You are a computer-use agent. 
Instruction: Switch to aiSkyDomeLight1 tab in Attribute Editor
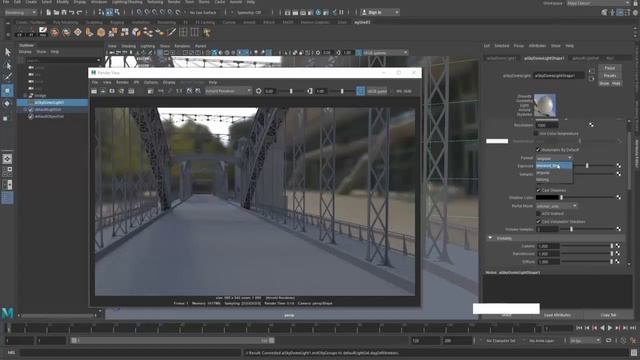tap(501, 58)
